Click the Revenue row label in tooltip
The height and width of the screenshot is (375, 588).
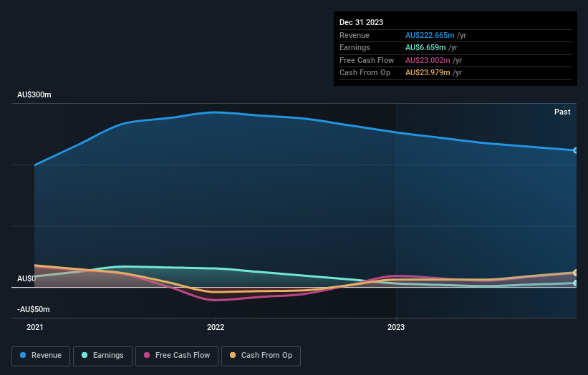coord(355,35)
